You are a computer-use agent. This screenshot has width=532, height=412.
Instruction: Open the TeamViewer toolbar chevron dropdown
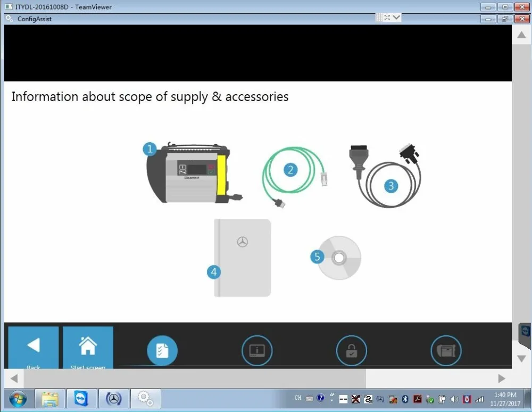396,17
